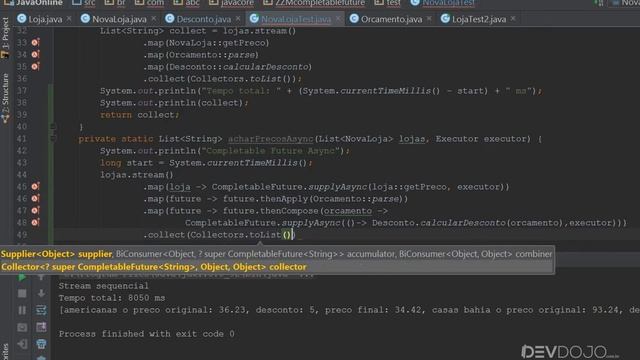
Task: Click the gutter marker on line 46
Action: click(x=36, y=198)
